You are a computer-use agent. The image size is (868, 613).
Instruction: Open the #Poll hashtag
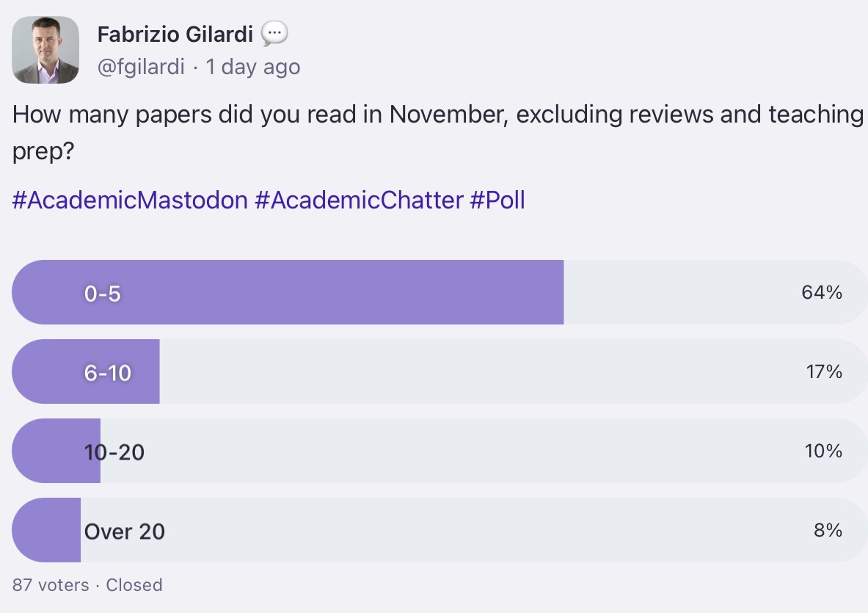pyautogui.click(x=497, y=200)
